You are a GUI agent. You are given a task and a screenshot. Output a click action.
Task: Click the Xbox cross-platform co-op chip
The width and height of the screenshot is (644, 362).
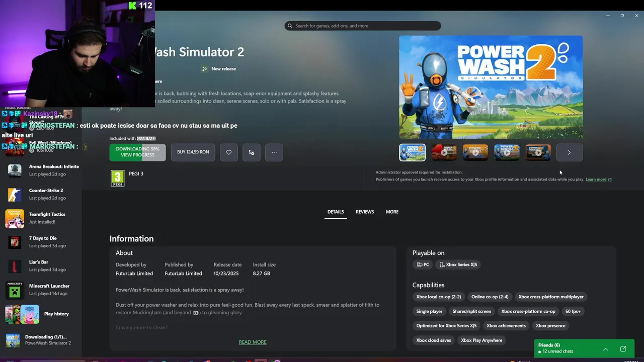(528, 311)
